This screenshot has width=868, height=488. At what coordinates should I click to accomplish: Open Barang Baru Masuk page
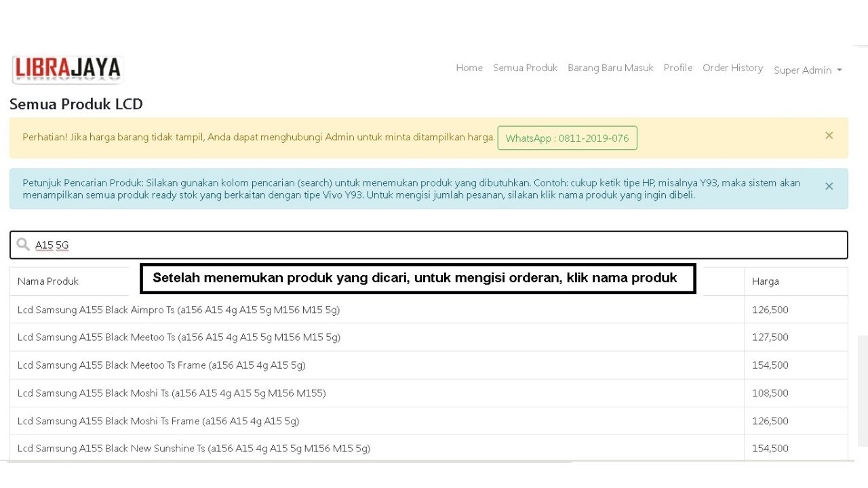(x=610, y=68)
